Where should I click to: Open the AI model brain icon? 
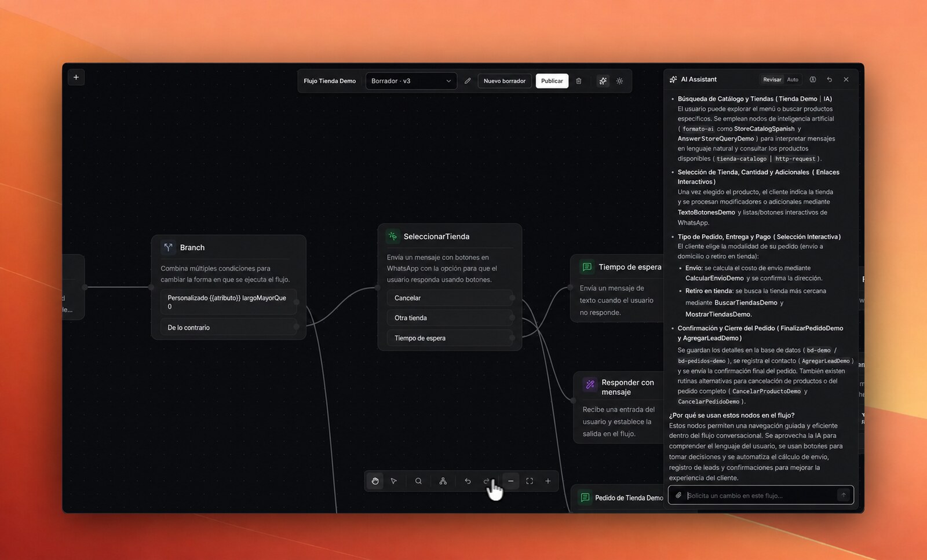coord(813,79)
